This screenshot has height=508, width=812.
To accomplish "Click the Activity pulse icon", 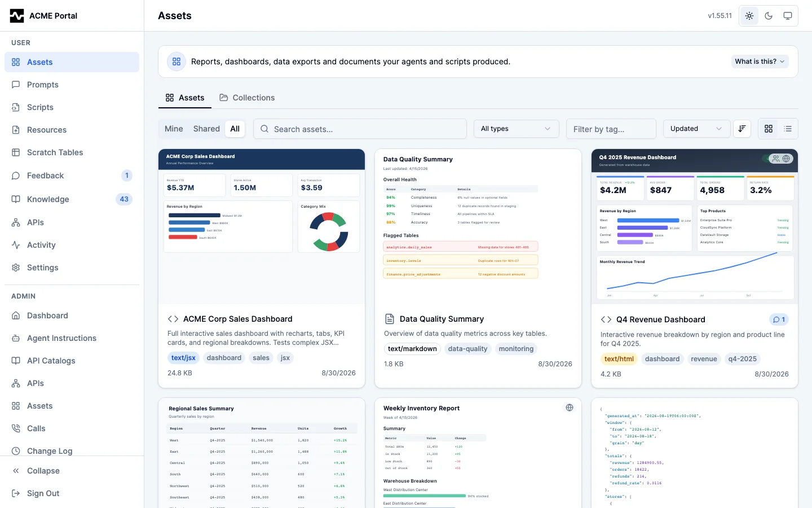I will (x=16, y=245).
